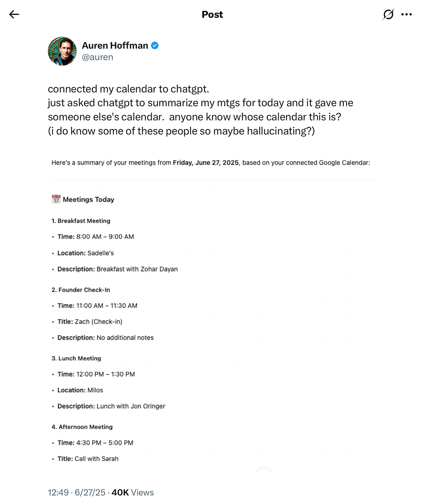Image resolution: width=425 pixels, height=504 pixels.
Task: Click the blue verified badge
Action: click(x=155, y=45)
